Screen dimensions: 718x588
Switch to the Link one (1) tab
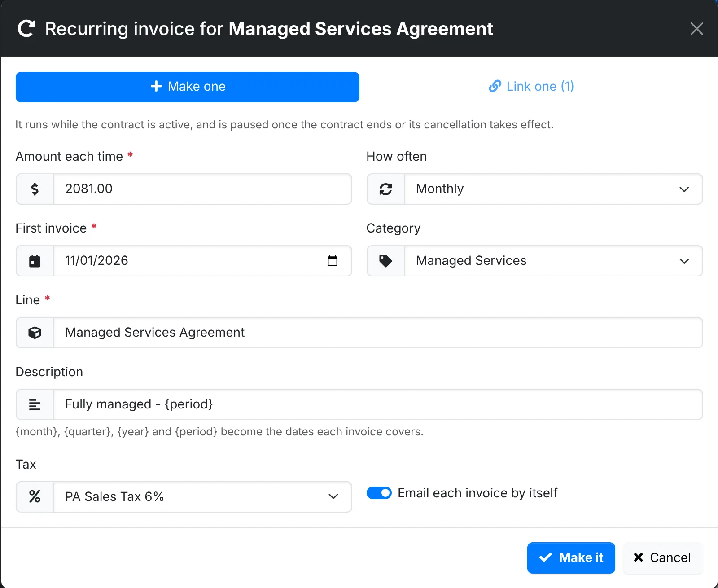531,86
